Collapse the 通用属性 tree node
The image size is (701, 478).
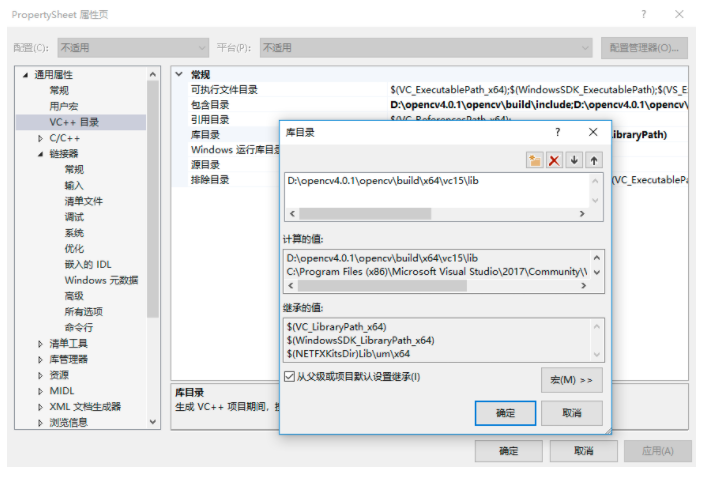(25, 75)
